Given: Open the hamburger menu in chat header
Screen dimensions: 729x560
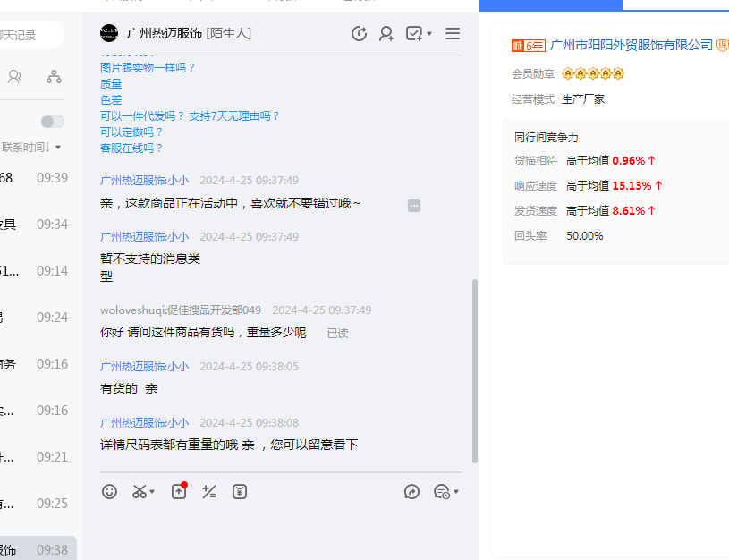Looking at the screenshot, I should coord(453,34).
